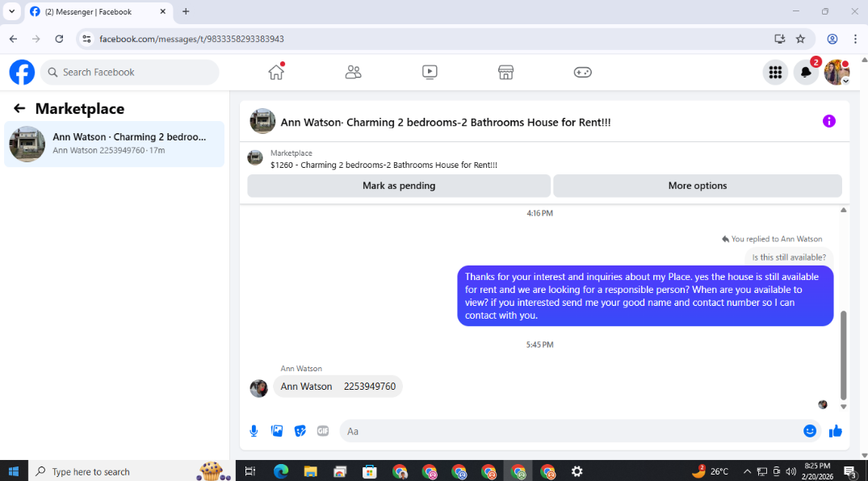The height and width of the screenshot is (481, 868).
Task: Click More options button
Action: tap(698, 186)
